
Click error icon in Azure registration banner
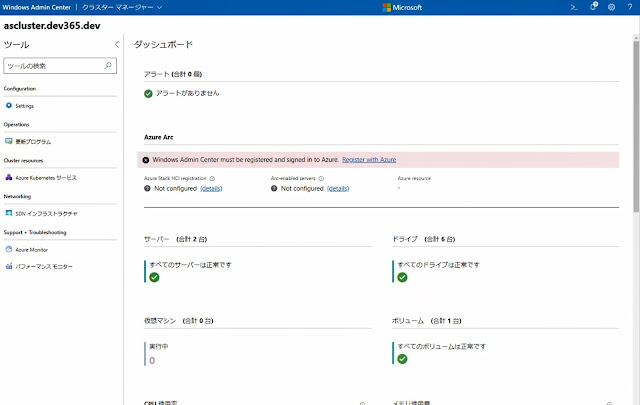(x=146, y=160)
